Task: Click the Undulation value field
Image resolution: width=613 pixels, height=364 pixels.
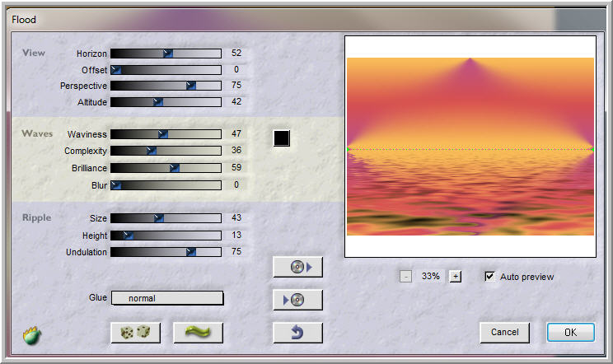Action: click(236, 251)
